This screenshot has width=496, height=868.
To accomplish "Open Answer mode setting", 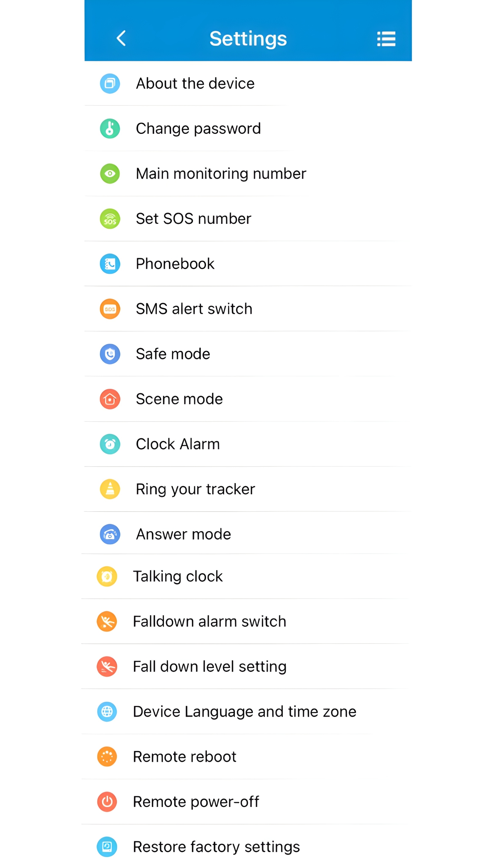I will 183,534.
